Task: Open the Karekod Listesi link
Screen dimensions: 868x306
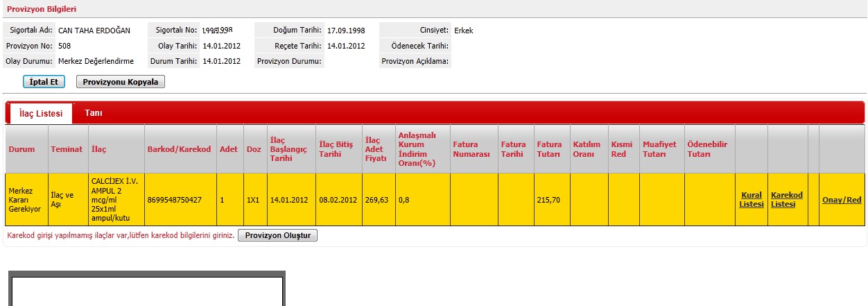Action: click(x=786, y=200)
